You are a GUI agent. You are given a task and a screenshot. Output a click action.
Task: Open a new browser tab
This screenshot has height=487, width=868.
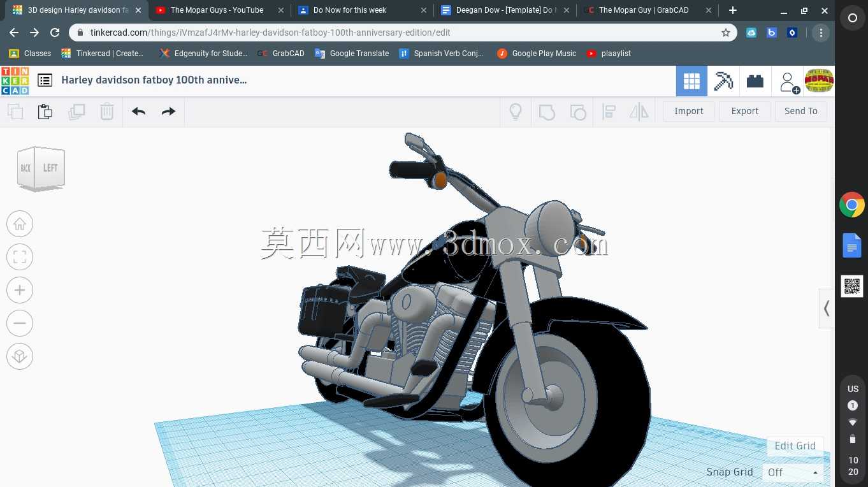pyautogui.click(x=733, y=10)
